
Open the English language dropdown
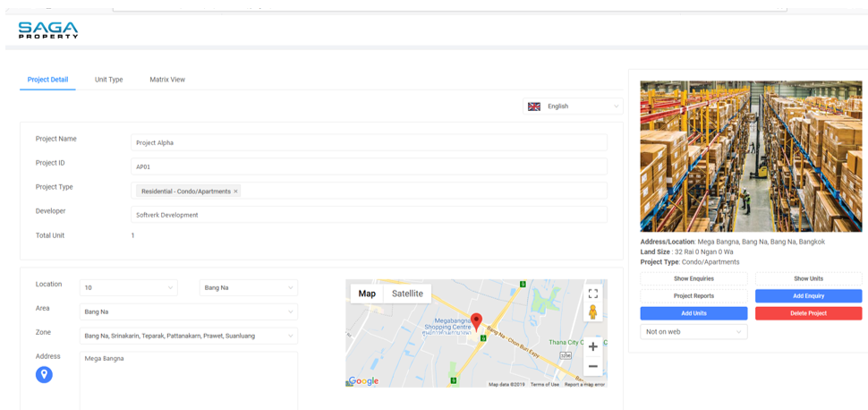573,107
